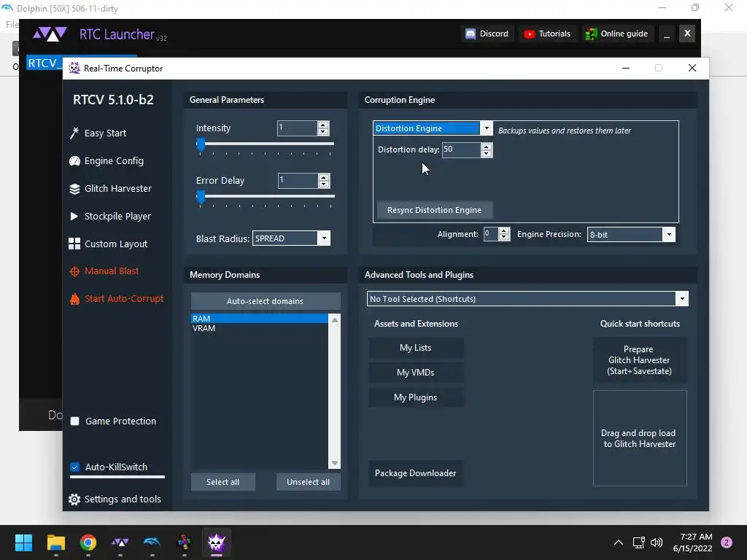
Task: Click the Dolphin emulator taskbar icon
Action: pos(152,542)
